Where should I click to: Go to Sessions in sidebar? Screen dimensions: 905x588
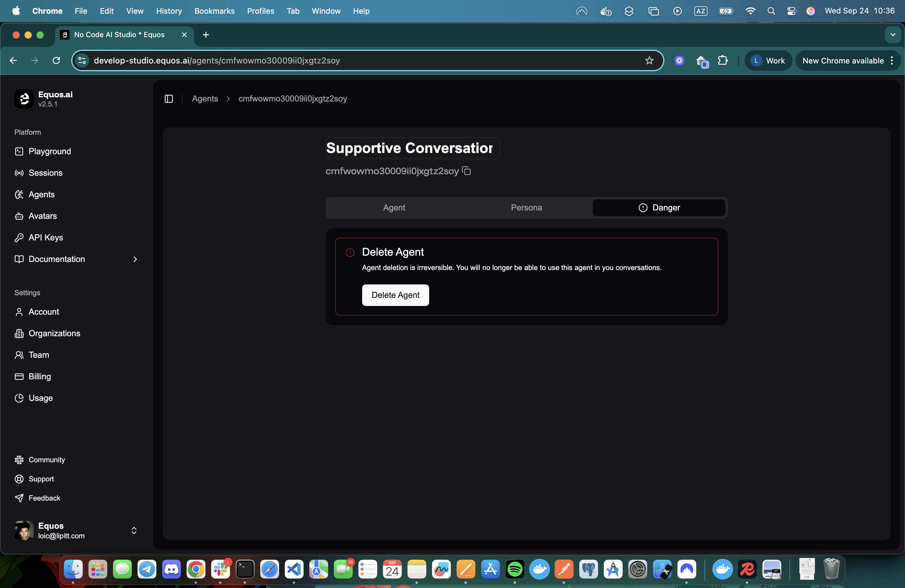(x=45, y=173)
